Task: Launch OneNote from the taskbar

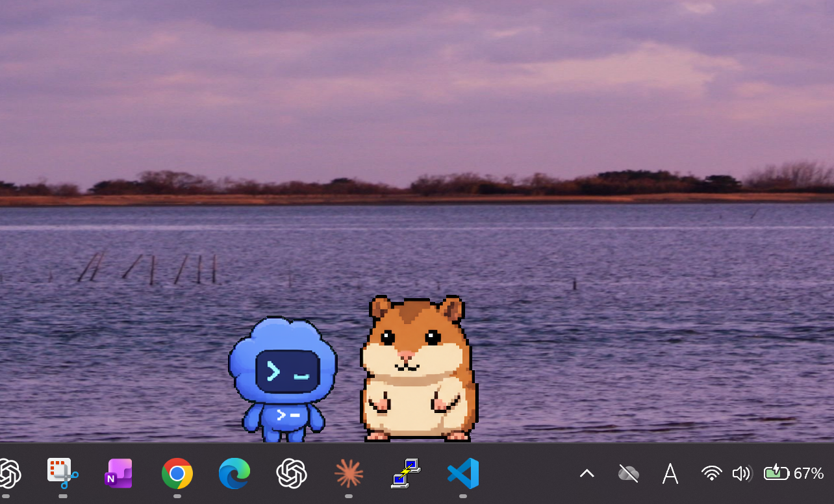Action: (x=120, y=474)
